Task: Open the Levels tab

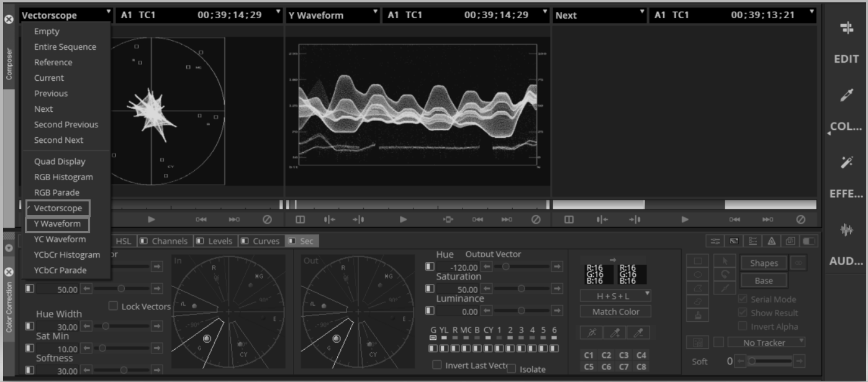Action: 215,241
